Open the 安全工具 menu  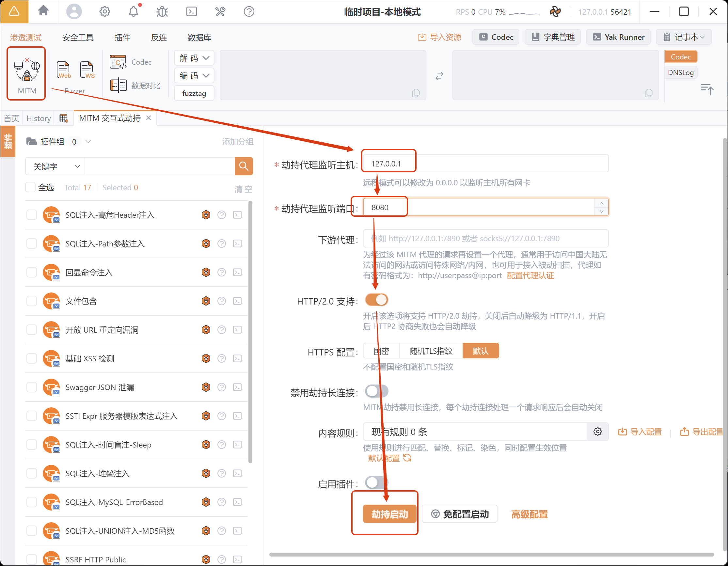pyautogui.click(x=78, y=37)
